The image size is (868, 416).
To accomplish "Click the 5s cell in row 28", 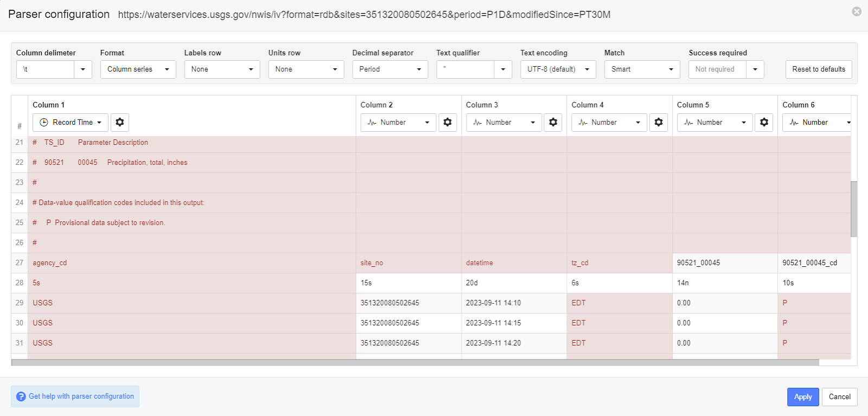I will pyautogui.click(x=192, y=283).
